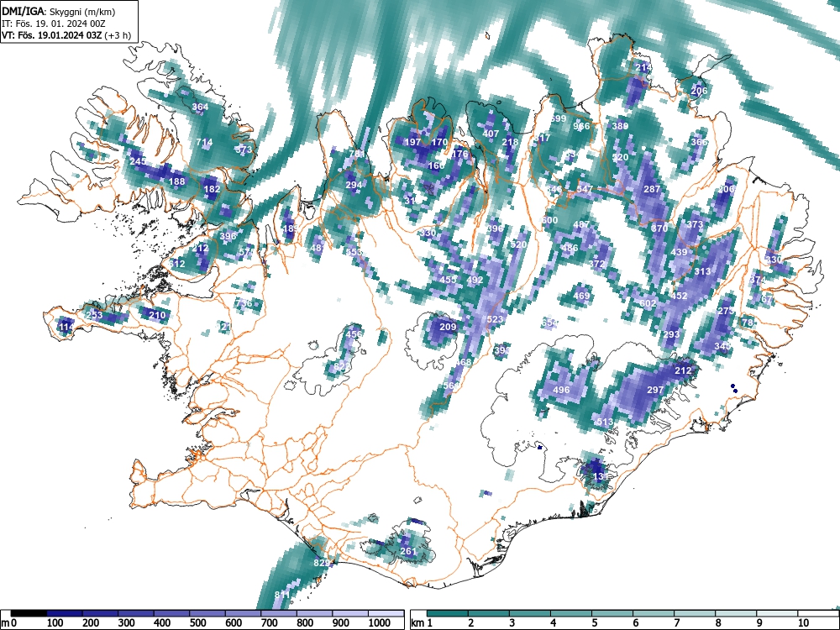840x630 pixels.
Task: Click the visibility value 547
Action: click(585, 189)
